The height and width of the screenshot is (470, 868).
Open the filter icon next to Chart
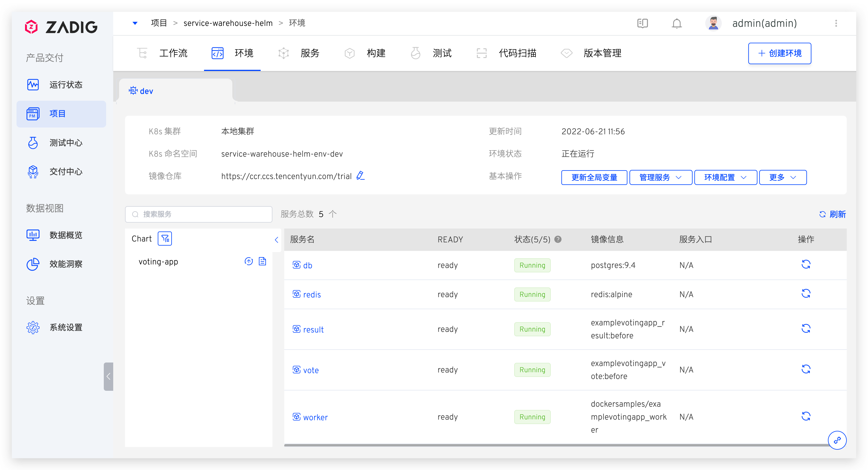coord(165,238)
